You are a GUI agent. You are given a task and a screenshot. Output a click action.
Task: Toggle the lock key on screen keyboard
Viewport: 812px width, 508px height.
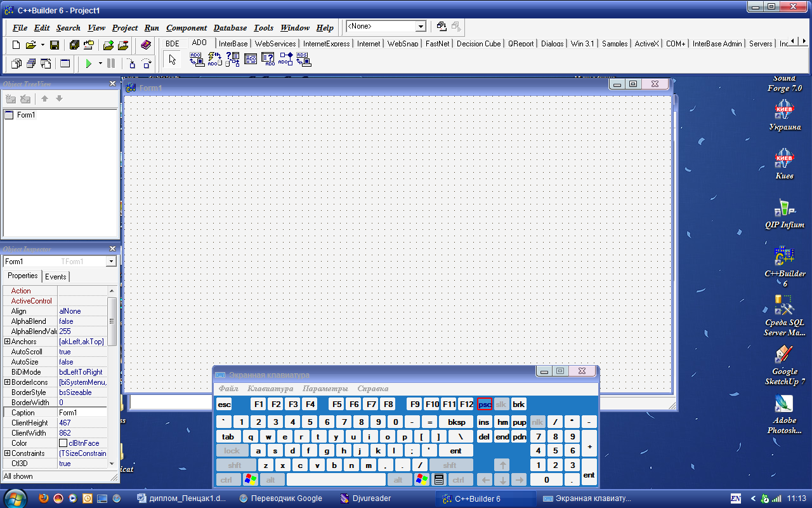point(232,451)
